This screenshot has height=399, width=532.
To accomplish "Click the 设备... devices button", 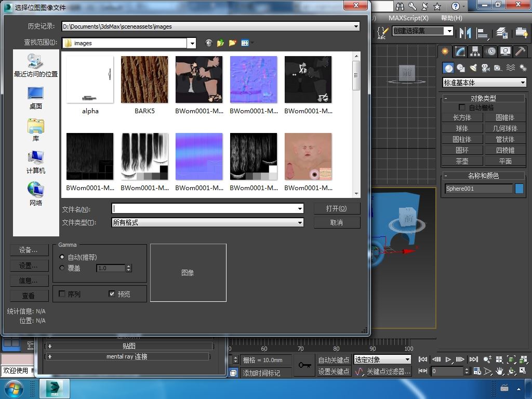I will [29, 250].
